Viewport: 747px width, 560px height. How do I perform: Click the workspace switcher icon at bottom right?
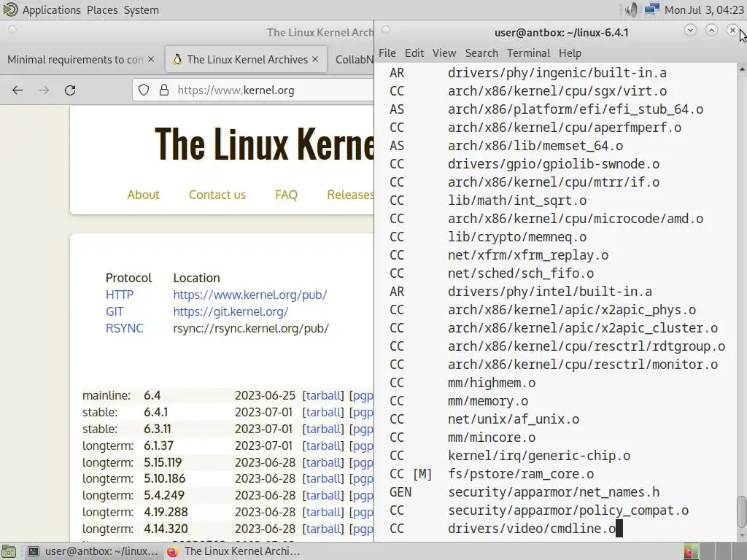tap(692, 551)
